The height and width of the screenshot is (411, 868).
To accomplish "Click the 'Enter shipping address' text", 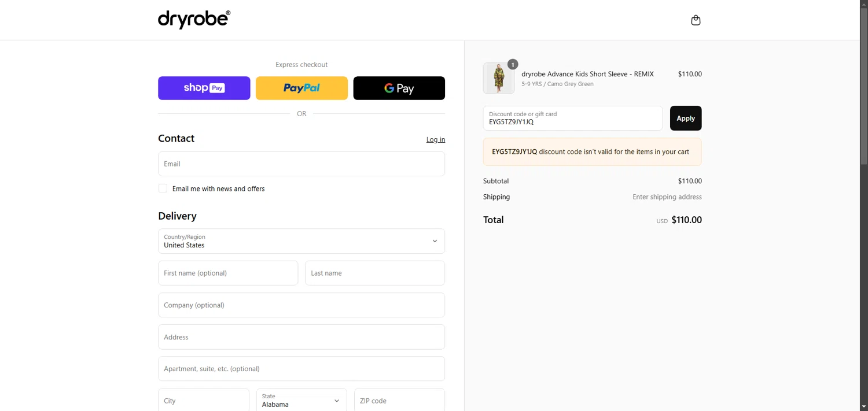I will click(667, 197).
